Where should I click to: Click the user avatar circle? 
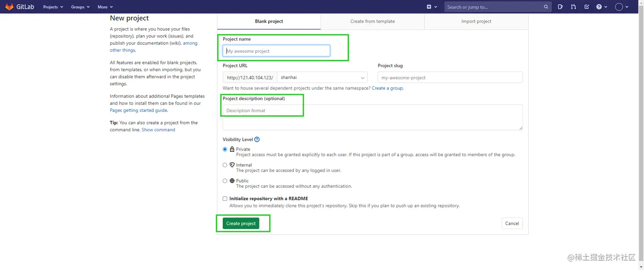[x=619, y=7]
